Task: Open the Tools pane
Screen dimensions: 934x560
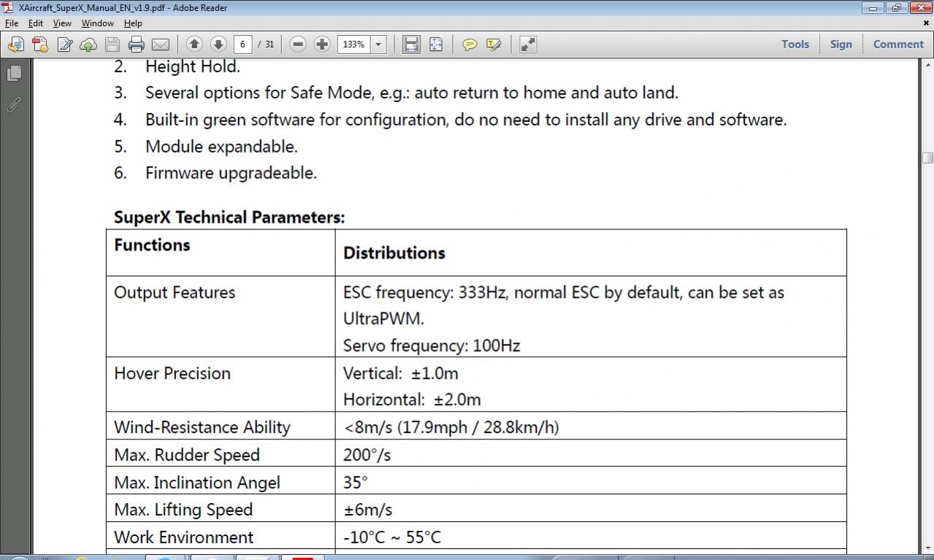Action: point(795,44)
